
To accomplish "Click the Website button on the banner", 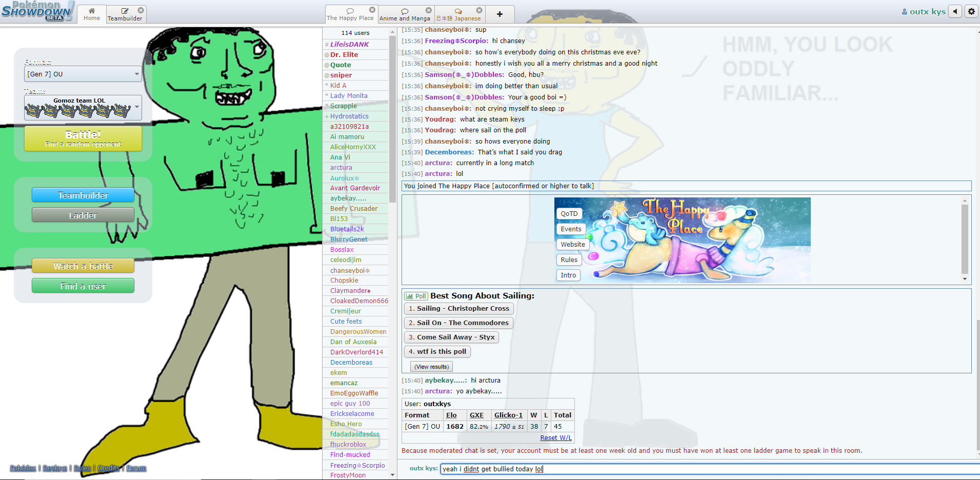I will pos(573,244).
